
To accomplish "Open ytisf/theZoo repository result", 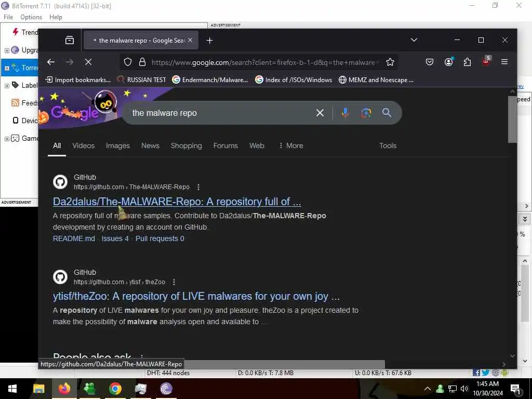I will tap(196, 297).
